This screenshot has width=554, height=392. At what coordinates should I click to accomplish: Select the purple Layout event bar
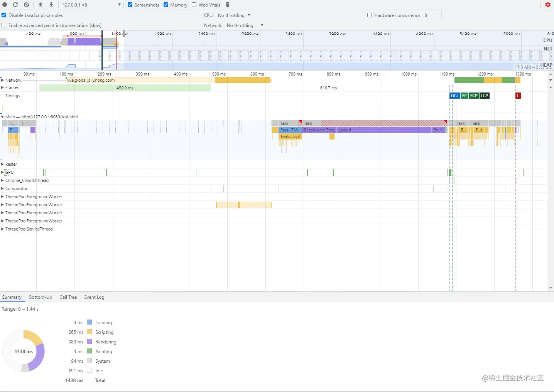coord(384,130)
